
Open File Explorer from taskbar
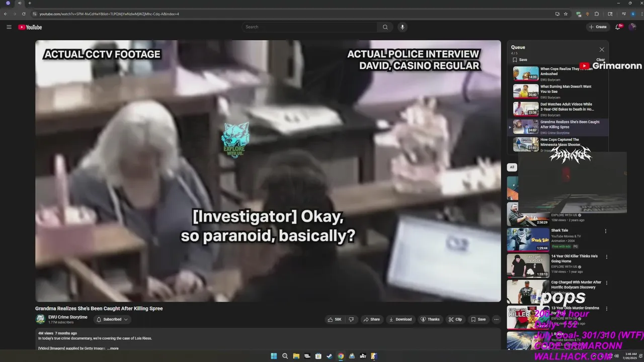pyautogui.click(x=296, y=356)
